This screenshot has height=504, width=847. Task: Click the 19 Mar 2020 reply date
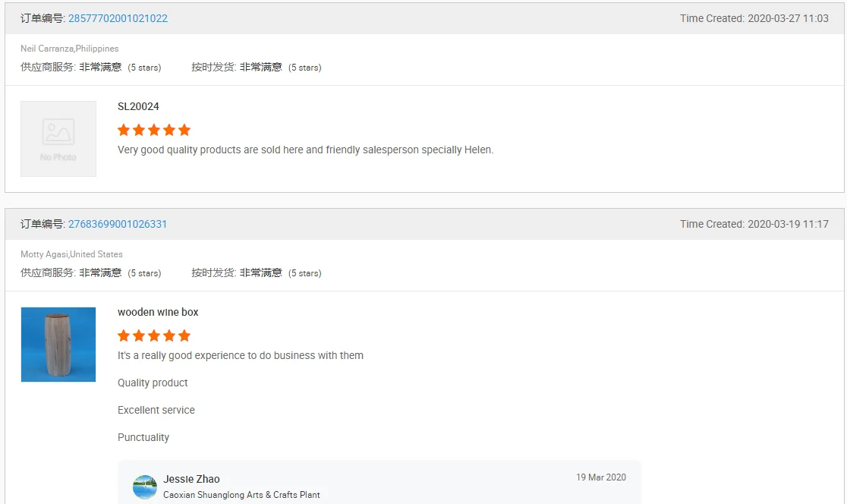(x=600, y=477)
